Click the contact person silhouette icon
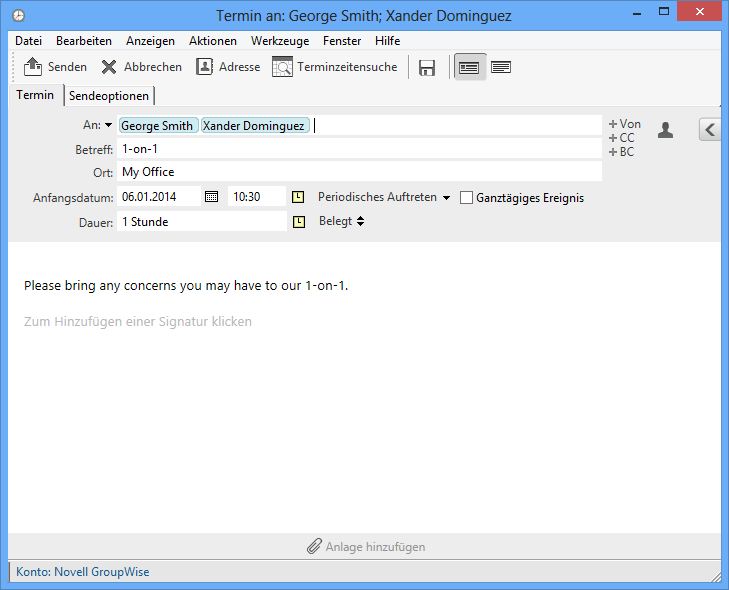 coord(665,130)
